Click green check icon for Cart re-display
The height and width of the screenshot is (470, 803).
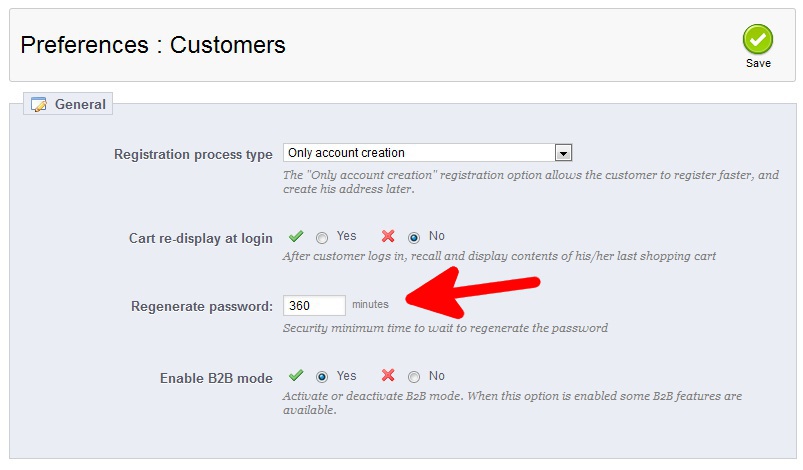[x=296, y=237]
